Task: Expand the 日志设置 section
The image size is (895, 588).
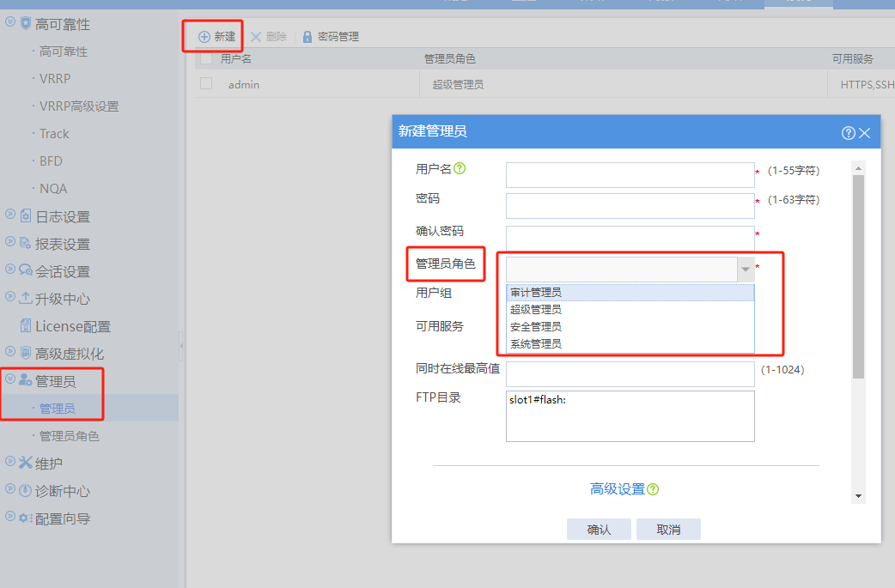Action: pyautogui.click(x=10, y=214)
